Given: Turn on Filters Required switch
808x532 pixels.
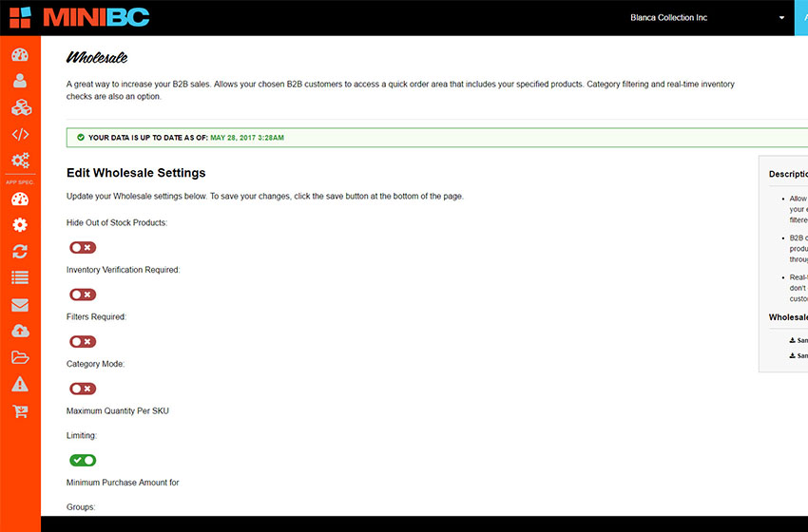Looking at the screenshot, I should point(83,341).
